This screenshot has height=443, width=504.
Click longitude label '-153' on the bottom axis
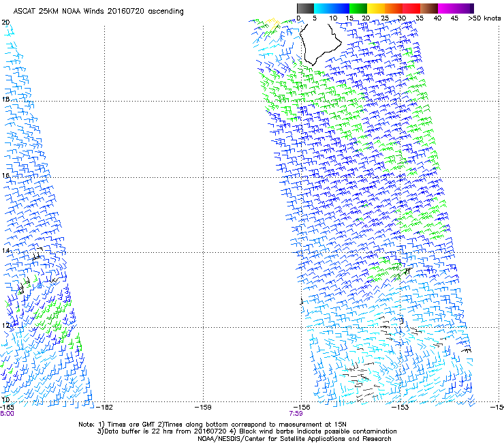(x=400, y=408)
